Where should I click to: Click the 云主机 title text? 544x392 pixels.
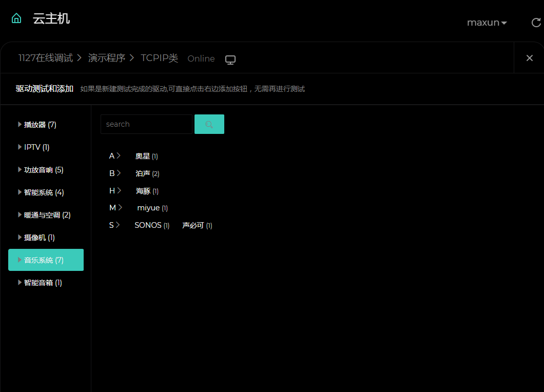(x=51, y=18)
